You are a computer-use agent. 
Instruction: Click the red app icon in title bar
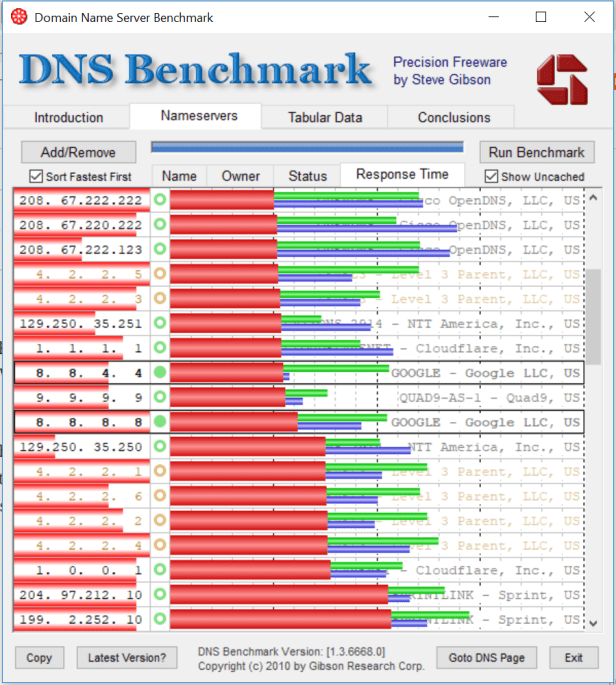(19, 17)
